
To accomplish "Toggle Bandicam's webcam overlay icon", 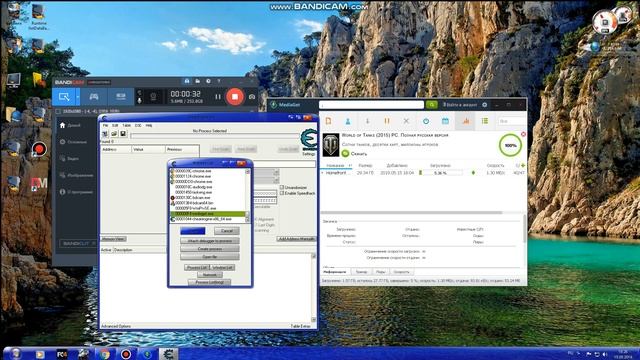I will (x=153, y=97).
